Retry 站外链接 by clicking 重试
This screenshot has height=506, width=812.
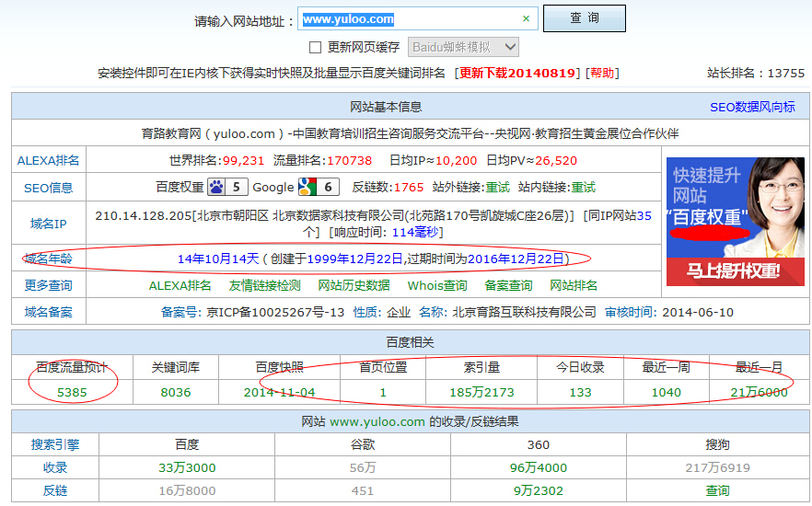497,187
